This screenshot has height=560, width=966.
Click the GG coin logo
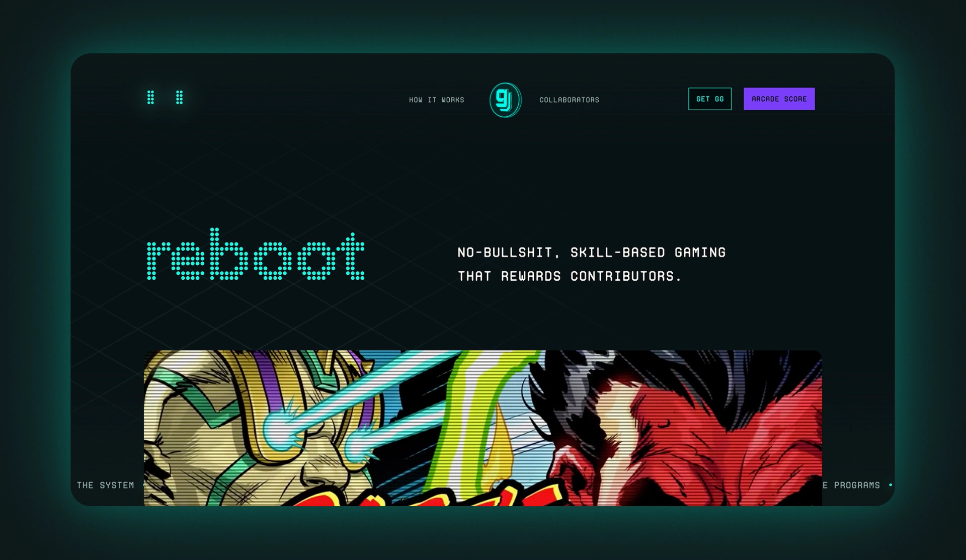click(x=505, y=100)
